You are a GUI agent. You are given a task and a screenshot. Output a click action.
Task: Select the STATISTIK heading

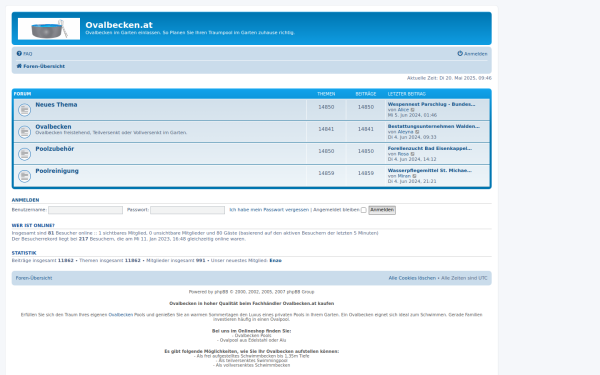point(24,253)
